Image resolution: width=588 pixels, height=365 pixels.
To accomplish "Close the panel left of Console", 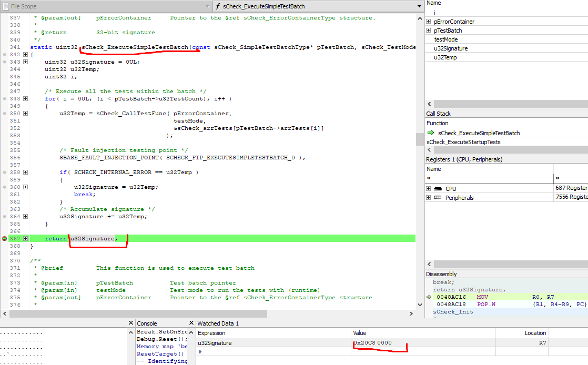I will [x=131, y=322].
